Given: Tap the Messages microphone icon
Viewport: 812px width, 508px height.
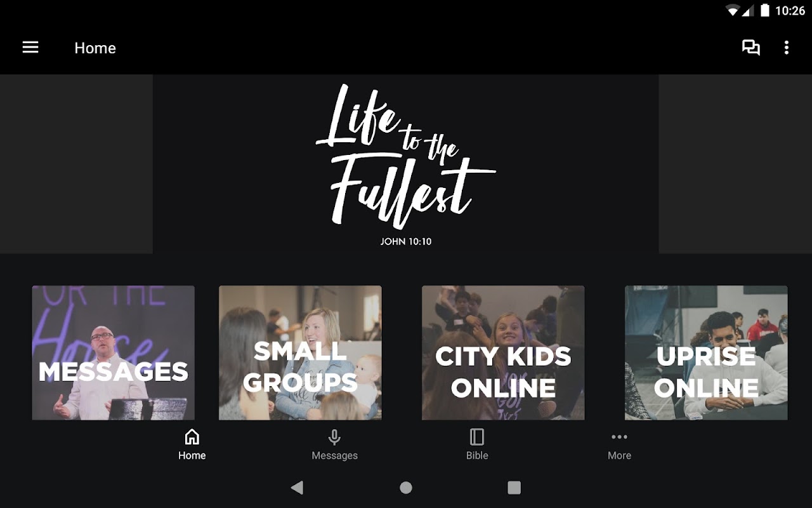Looking at the screenshot, I should [x=334, y=437].
